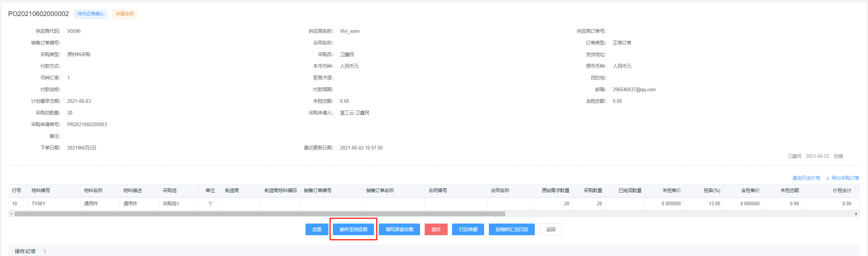Go back with the 返回 button
The height and width of the screenshot is (256, 868).
[x=550, y=229]
